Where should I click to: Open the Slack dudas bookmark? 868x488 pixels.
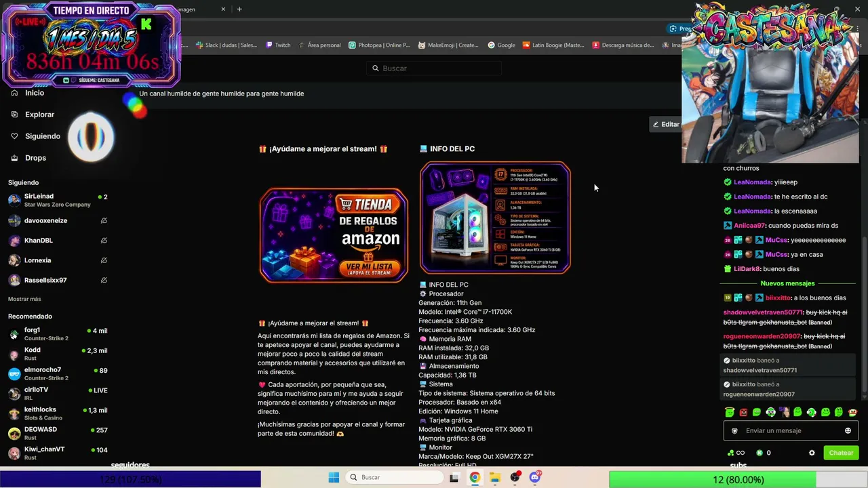pyautogui.click(x=226, y=45)
